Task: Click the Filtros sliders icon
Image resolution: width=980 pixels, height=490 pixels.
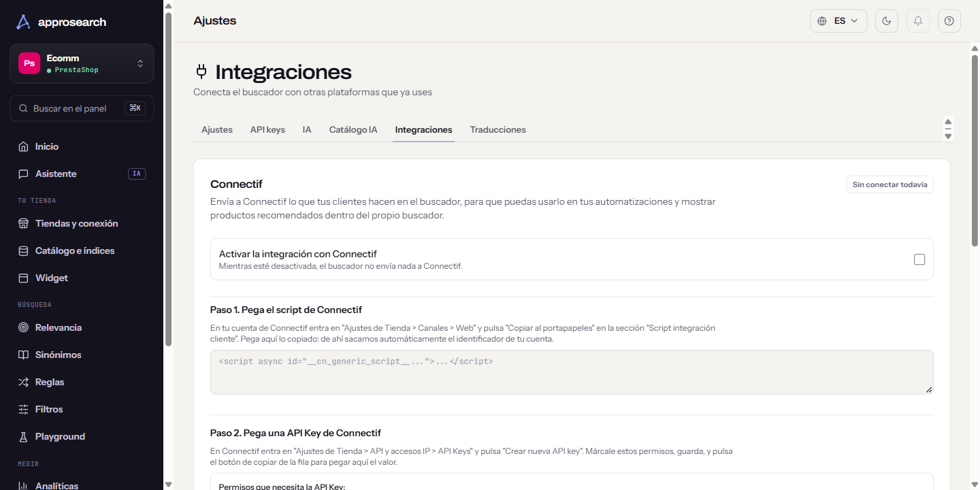Action: coord(23,409)
